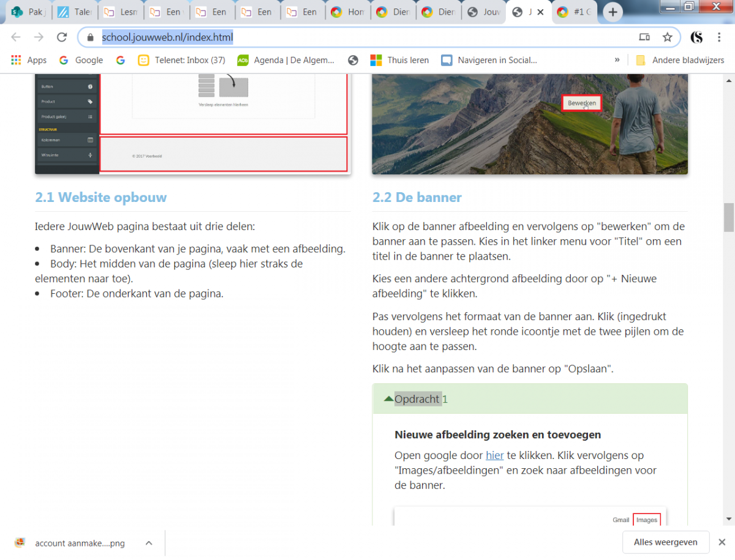This screenshot has height=560, width=735.
Task: Expand the hidden bookmarks chevron
Action: 617,60
